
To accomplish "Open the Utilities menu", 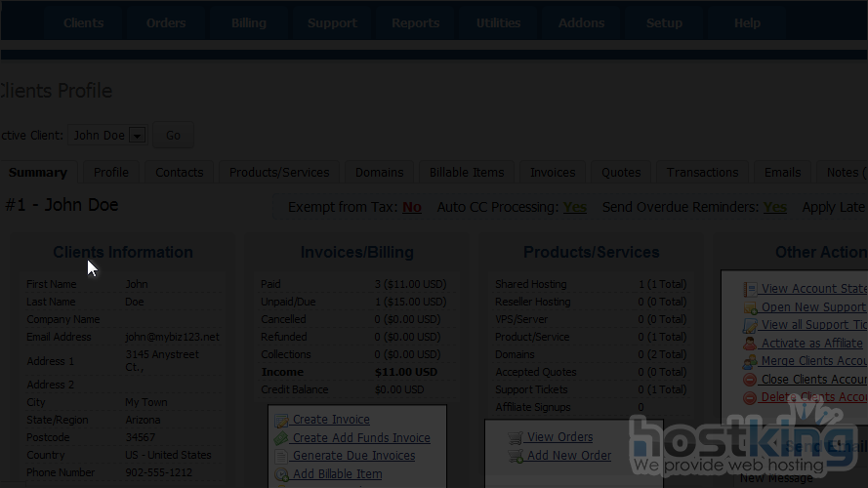I will [x=498, y=23].
